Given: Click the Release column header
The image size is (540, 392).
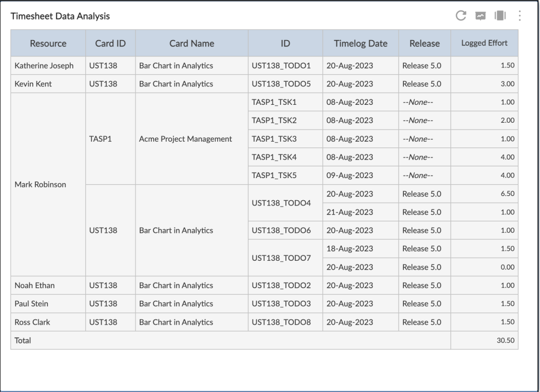Looking at the screenshot, I should point(425,43).
